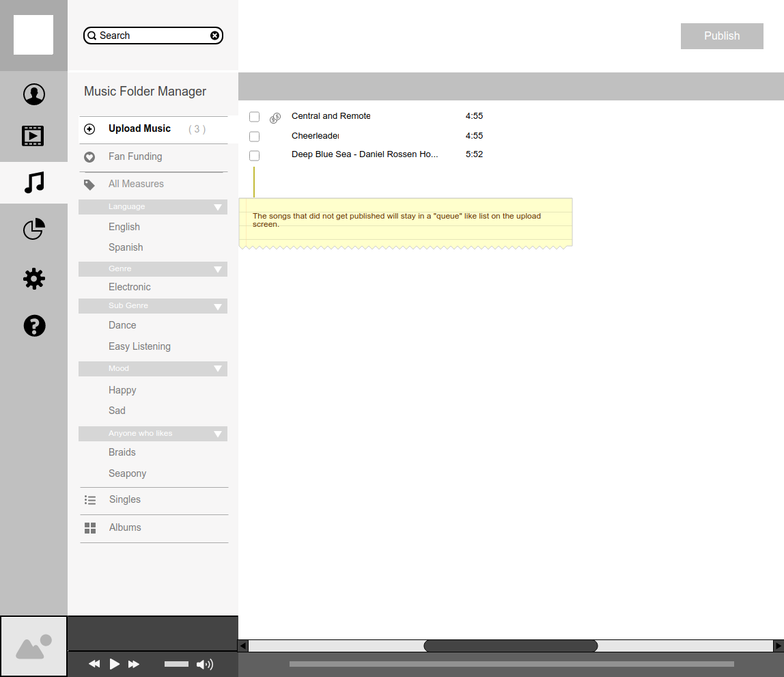This screenshot has height=677, width=784.
Task: Select the Central and Remote checkbox
Action: pos(255,117)
